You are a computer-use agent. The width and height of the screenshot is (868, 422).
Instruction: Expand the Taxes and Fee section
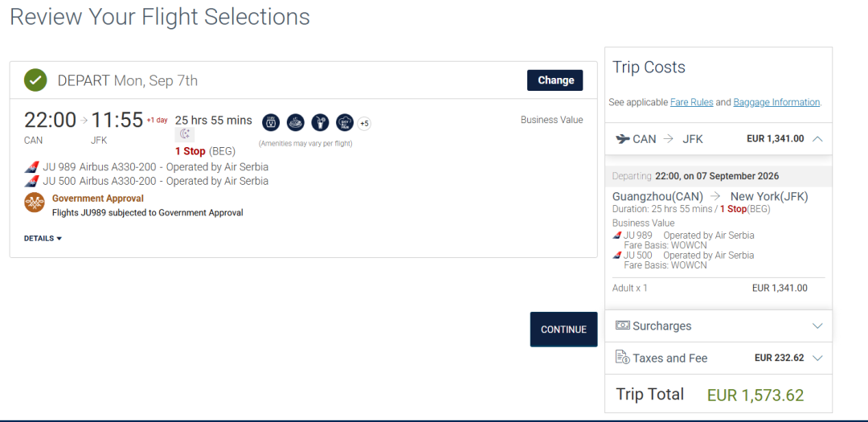pos(817,358)
